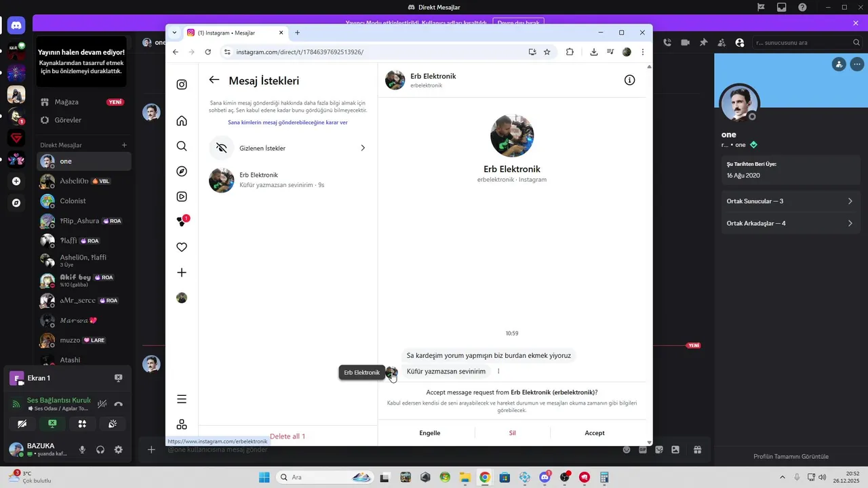Open Chrome downloads icon
This screenshot has height=488, width=868.
(594, 52)
